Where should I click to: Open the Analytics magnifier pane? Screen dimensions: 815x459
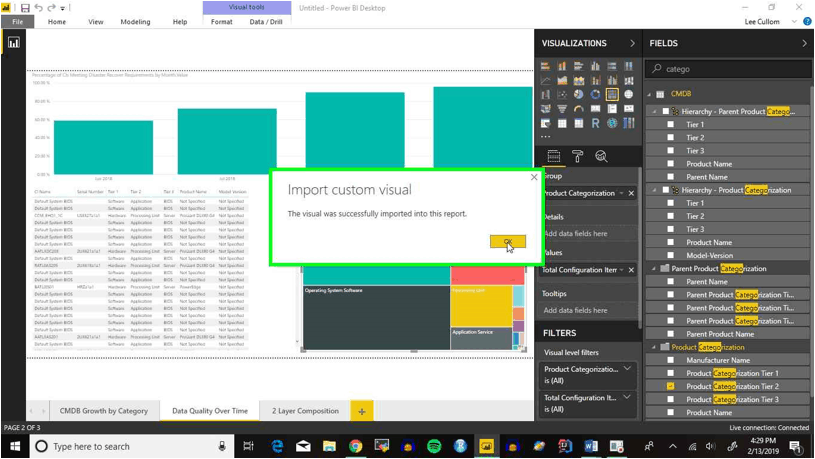pos(601,156)
